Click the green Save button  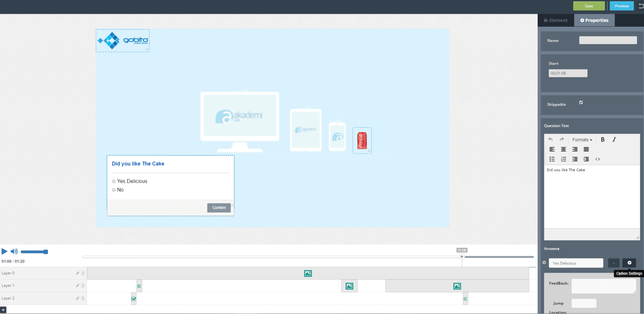point(589,6)
